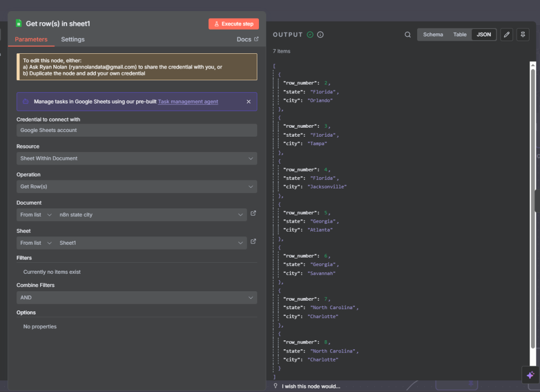Select the Parameters tab

point(31,40)
